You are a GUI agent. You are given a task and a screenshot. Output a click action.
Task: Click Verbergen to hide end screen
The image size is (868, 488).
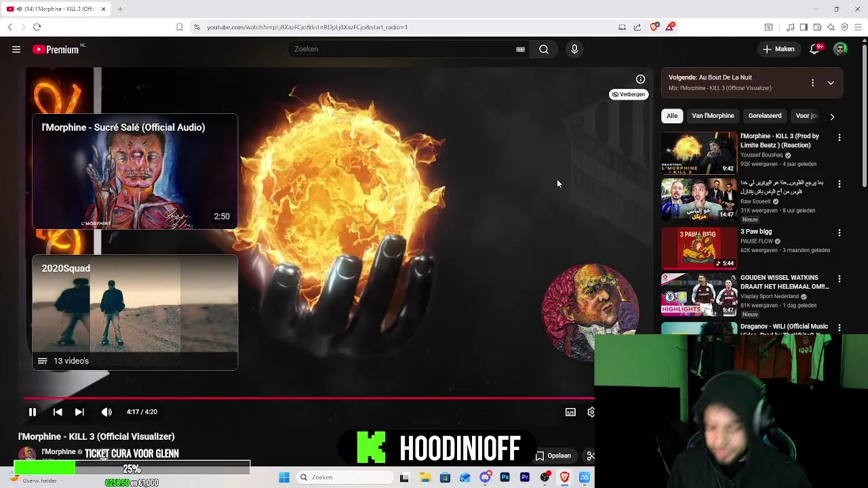coord(628,94)
